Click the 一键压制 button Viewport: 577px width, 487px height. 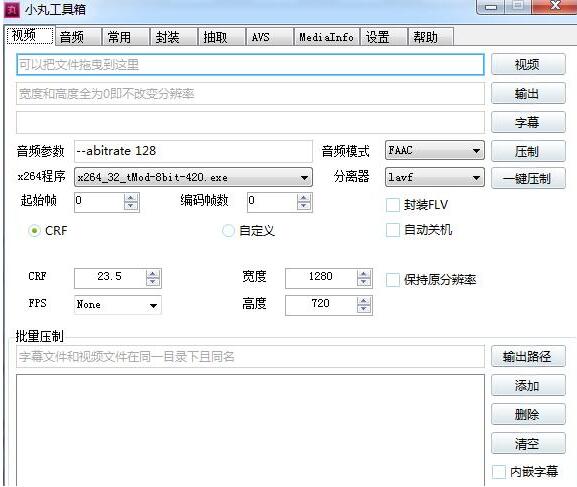pos(528,179)
